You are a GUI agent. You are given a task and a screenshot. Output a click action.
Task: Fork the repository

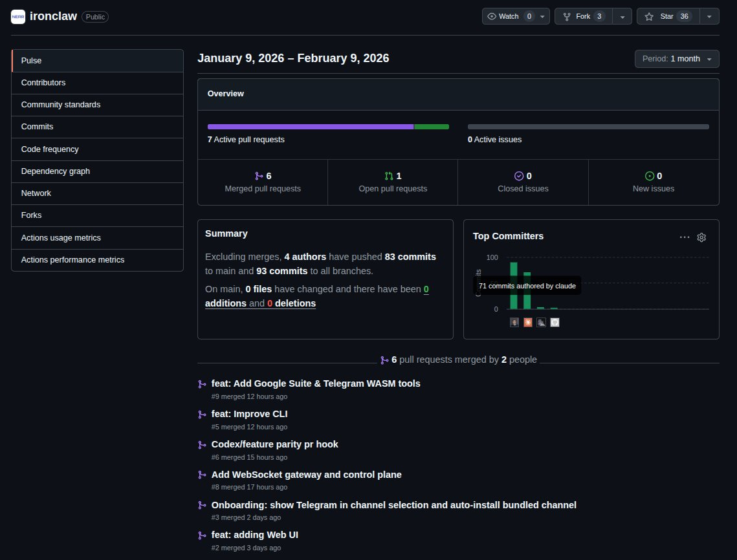pos(583,16)
